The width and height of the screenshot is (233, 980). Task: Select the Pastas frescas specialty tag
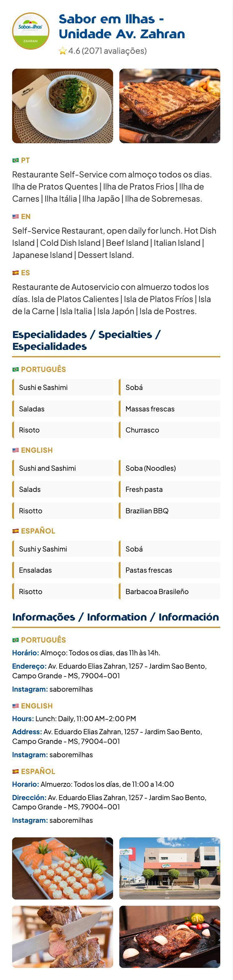(170, 570)
